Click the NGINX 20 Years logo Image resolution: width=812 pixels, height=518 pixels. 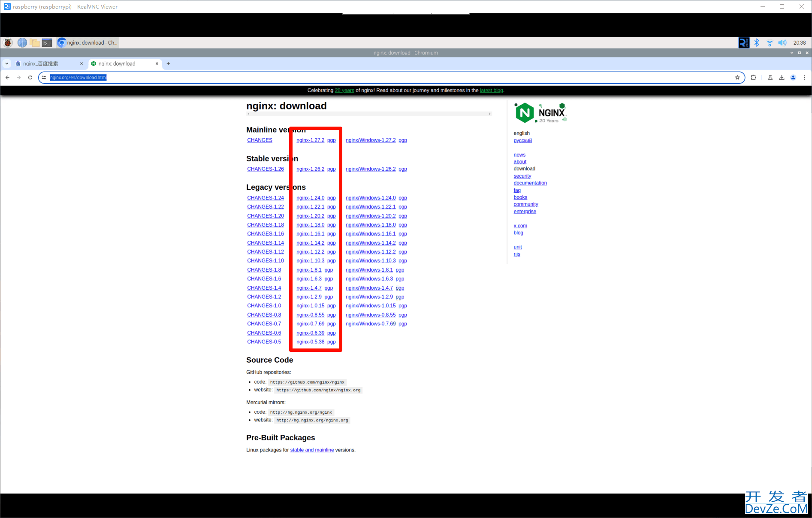point(540,113)
